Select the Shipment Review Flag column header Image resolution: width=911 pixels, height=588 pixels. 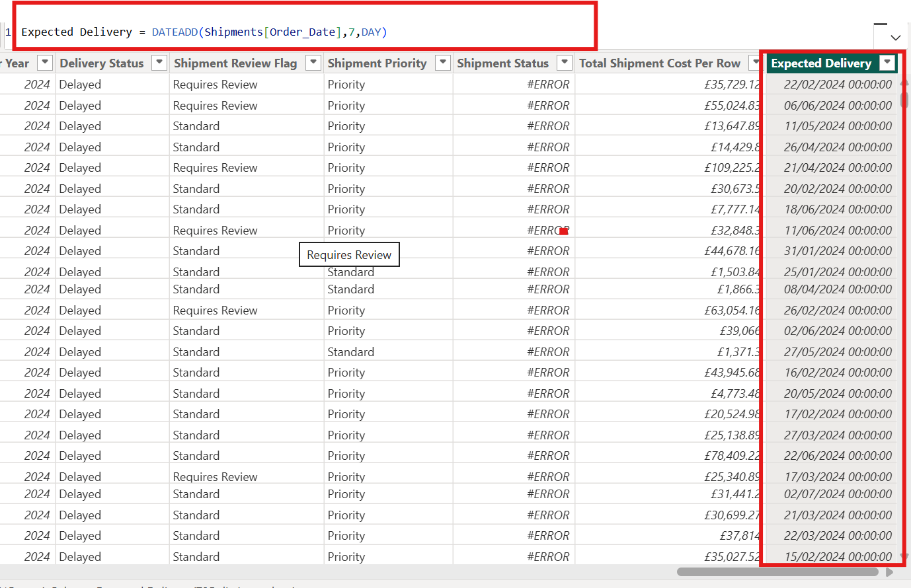235,63
